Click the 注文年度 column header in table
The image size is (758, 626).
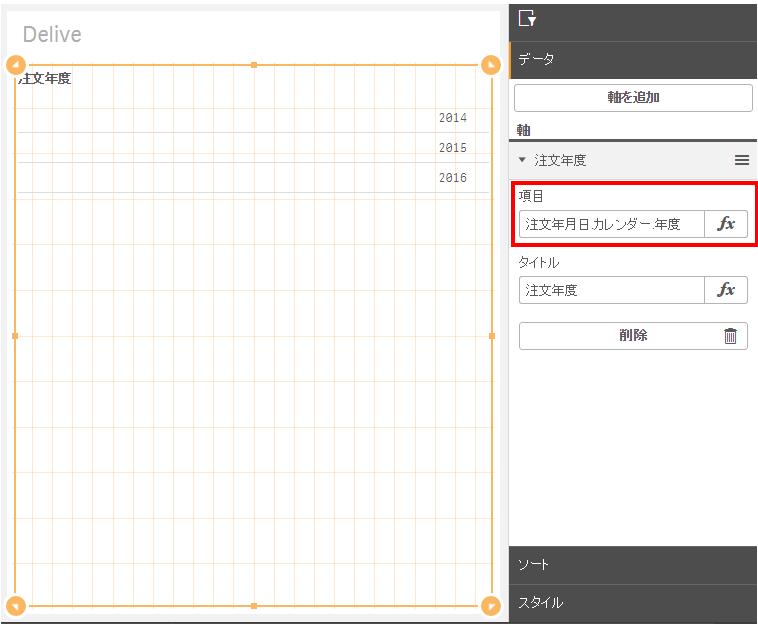coord(46,79)
